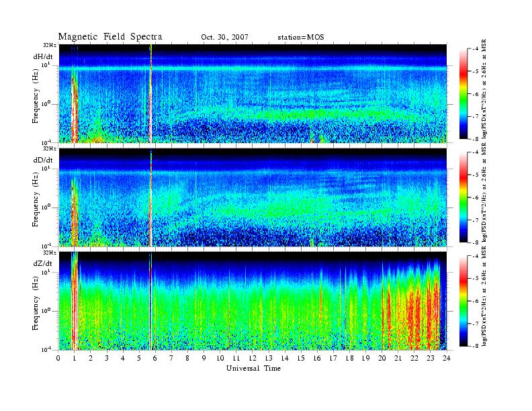
Task: Click the dH/dt spectrogram plot
Action: pyautogui.click(x=253, y=93)
